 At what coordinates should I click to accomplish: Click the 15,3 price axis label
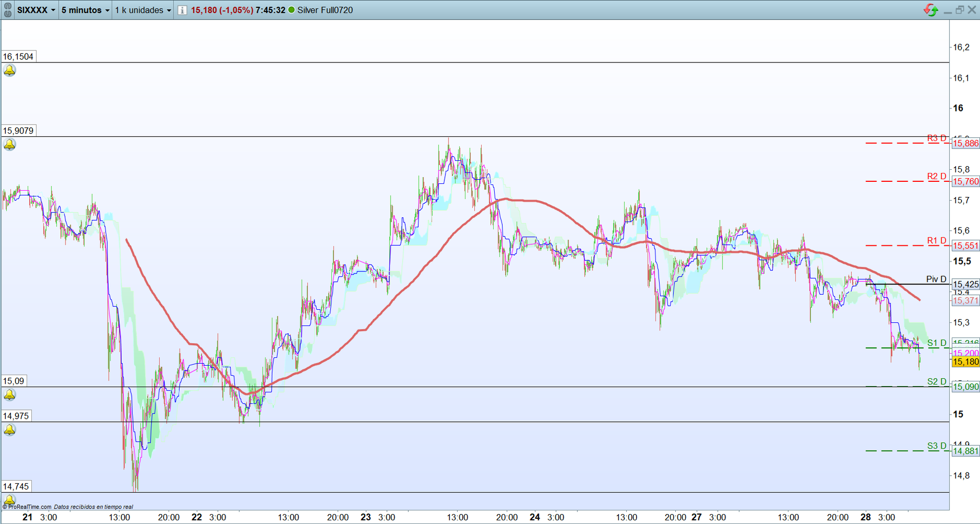pos(961,323)
